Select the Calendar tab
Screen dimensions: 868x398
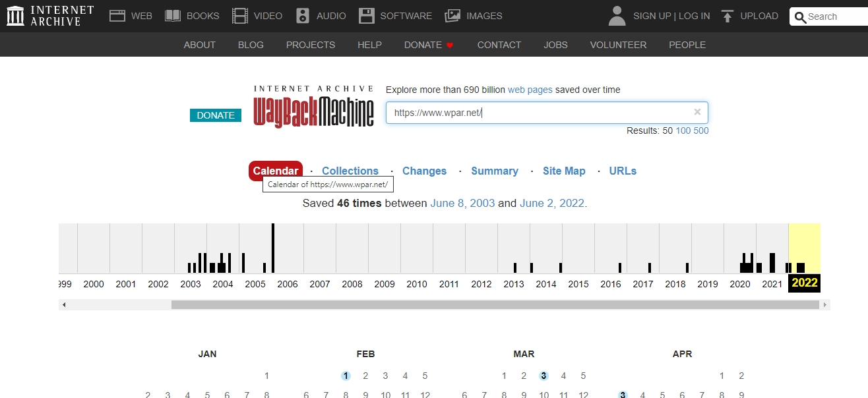click(x=276, y=171)
